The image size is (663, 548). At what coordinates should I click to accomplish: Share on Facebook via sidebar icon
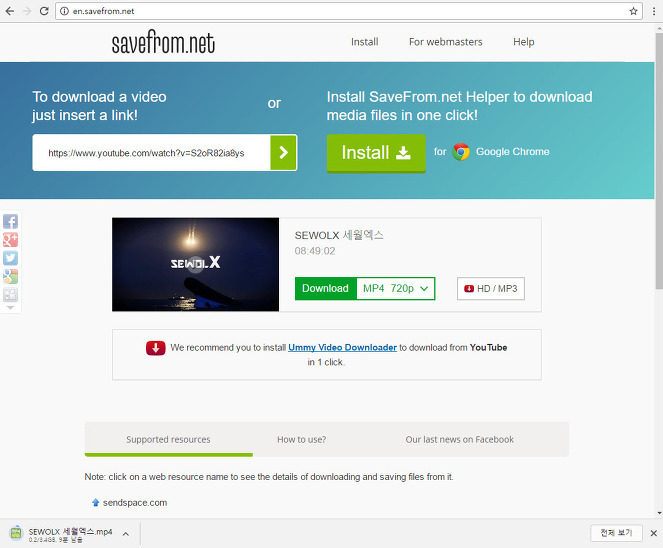(x=11, y=221)
